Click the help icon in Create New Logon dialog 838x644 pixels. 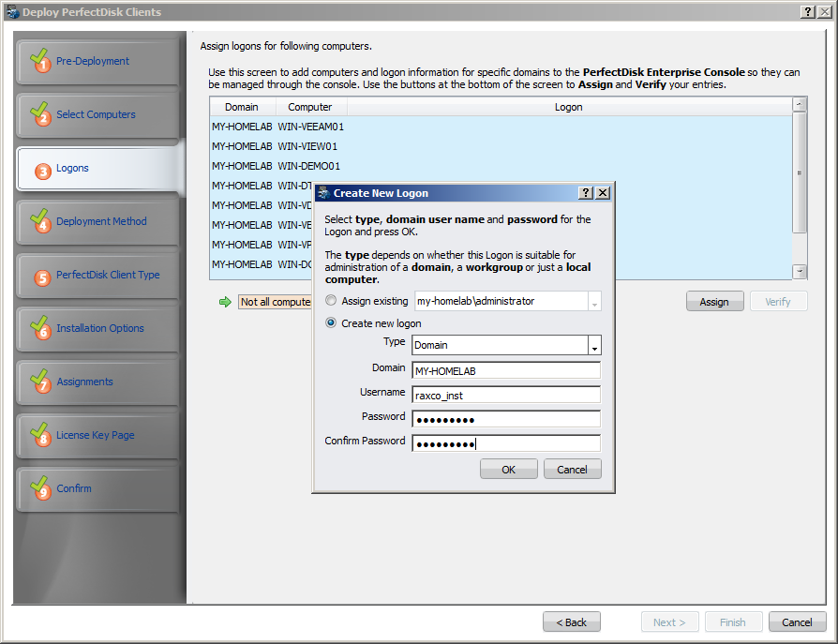coord(586,193)
